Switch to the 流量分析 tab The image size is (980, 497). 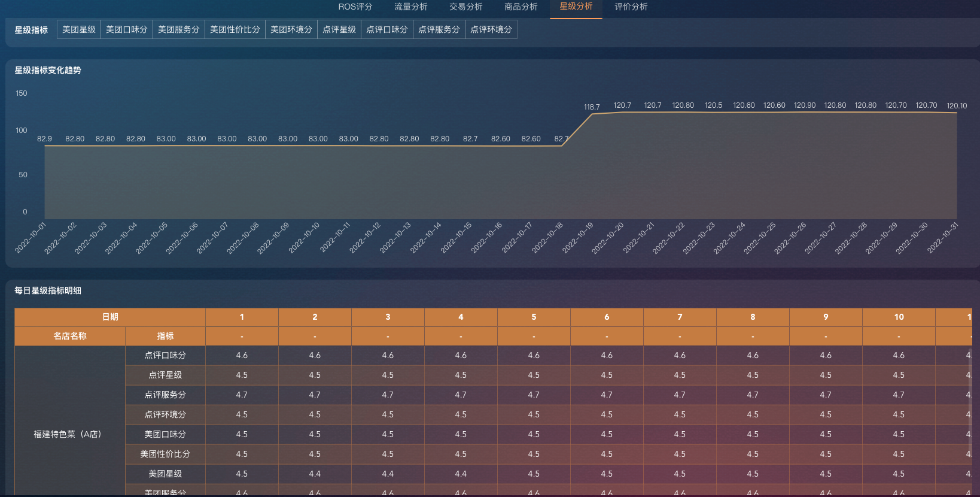coord(410,7)
